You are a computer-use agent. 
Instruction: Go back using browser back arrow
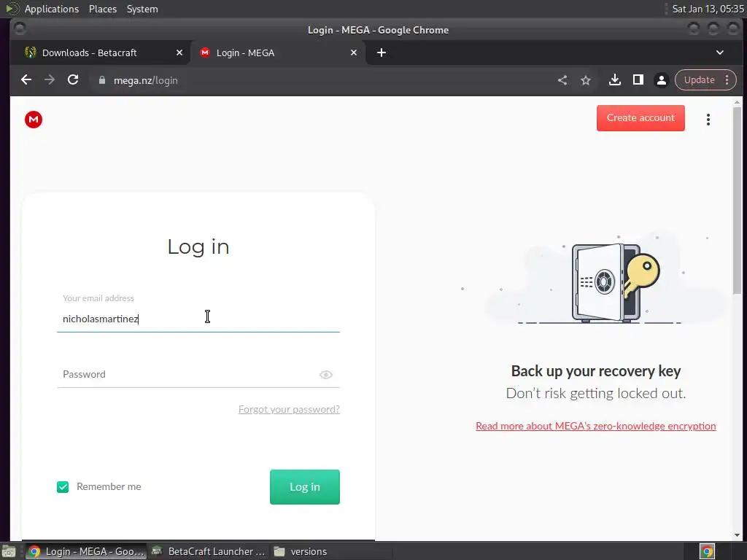(26, 80)
